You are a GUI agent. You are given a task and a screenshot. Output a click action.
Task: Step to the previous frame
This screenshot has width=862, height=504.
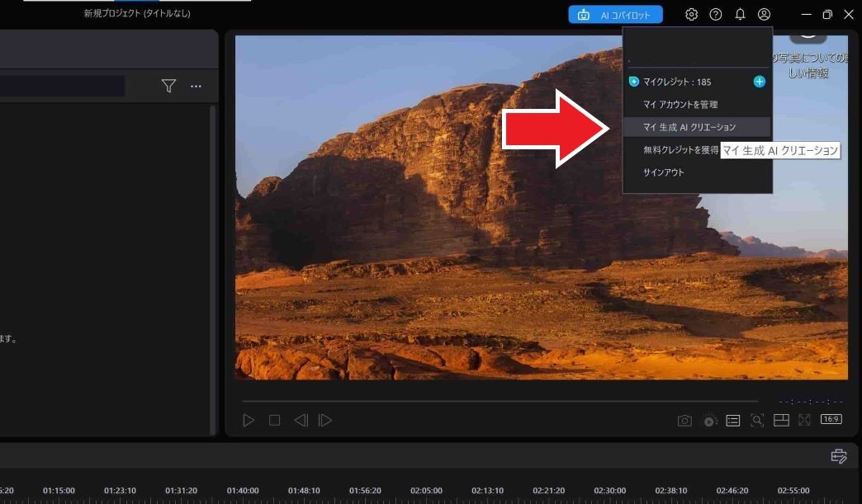pyautogui.click(x=301, y=421)
